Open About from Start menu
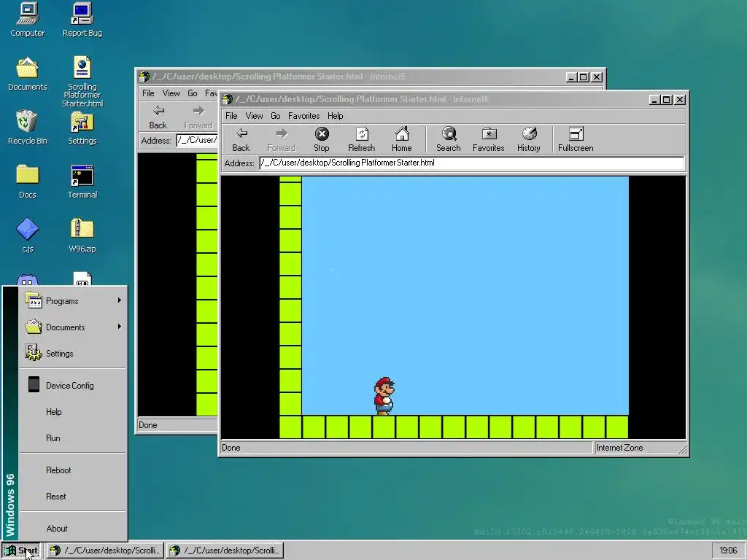 click(x=73, y=528)
